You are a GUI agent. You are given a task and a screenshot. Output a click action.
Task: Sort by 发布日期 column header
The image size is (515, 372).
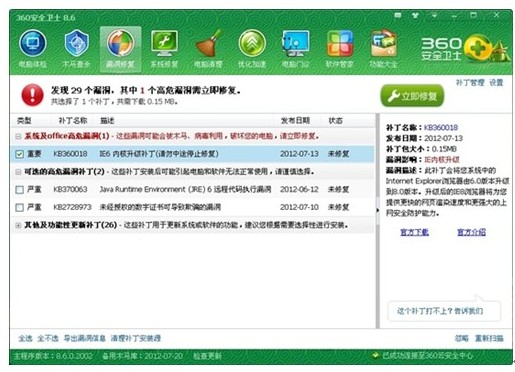pos(295,121)
